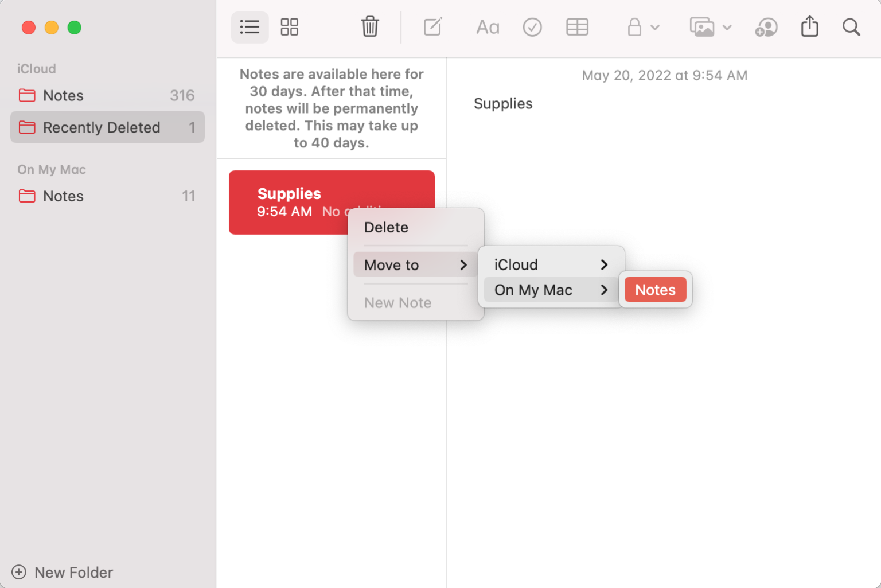The width and height of the screenshot is (881, 588).
Task: Choose Delete from the context menu
Action: click(385, 227)
